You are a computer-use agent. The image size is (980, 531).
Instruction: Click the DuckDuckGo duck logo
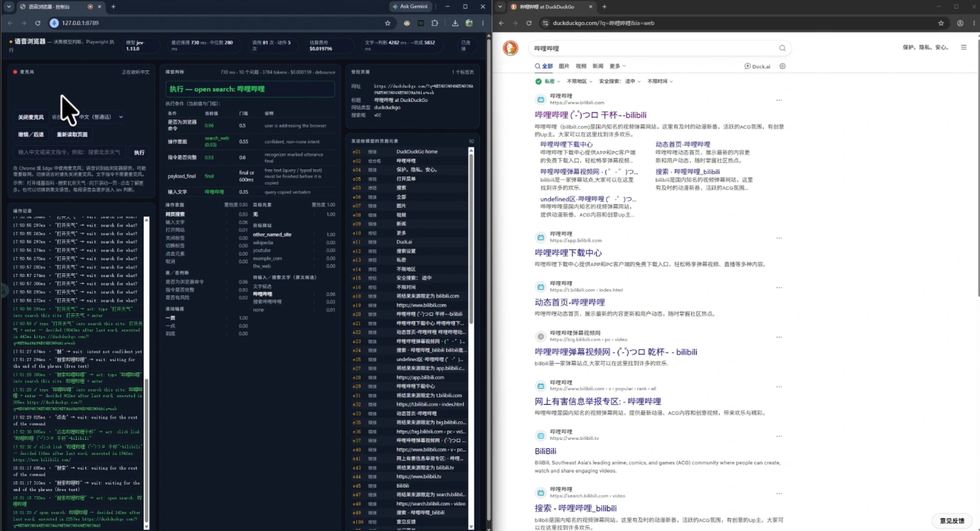coord(510,48)
